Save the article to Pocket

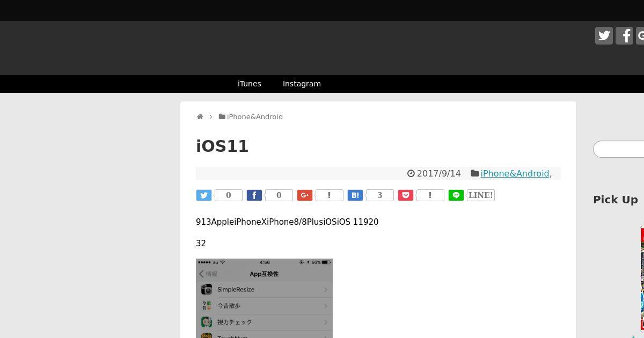coord(406,195)
